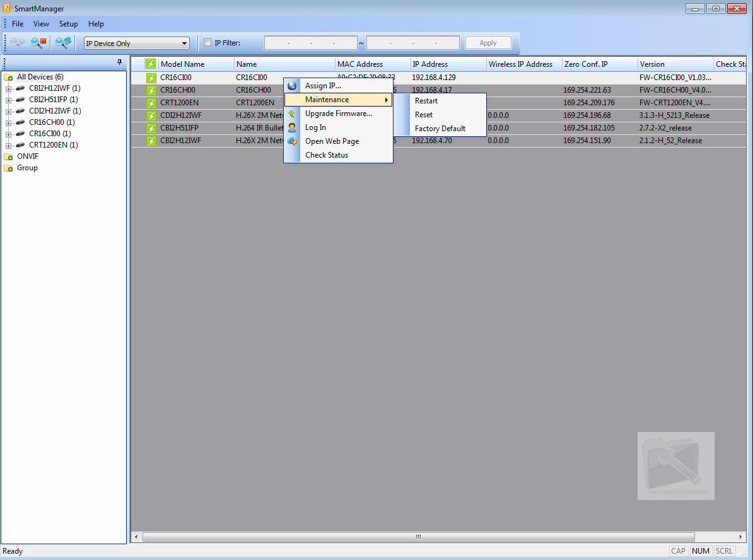753x560 pixels.
Task: Expand the CRT1200EN tree node
Action: click(x=8, y=146)
